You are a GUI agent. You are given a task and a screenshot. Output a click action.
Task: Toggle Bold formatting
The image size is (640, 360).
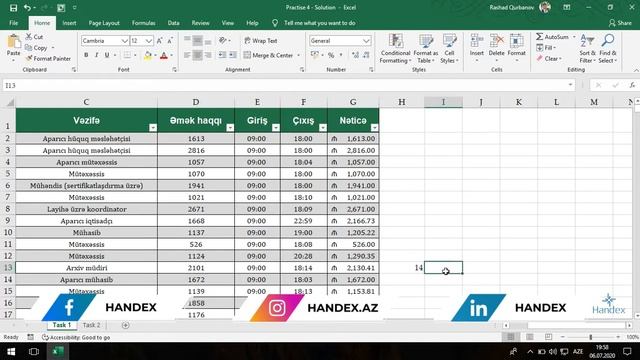86,55
